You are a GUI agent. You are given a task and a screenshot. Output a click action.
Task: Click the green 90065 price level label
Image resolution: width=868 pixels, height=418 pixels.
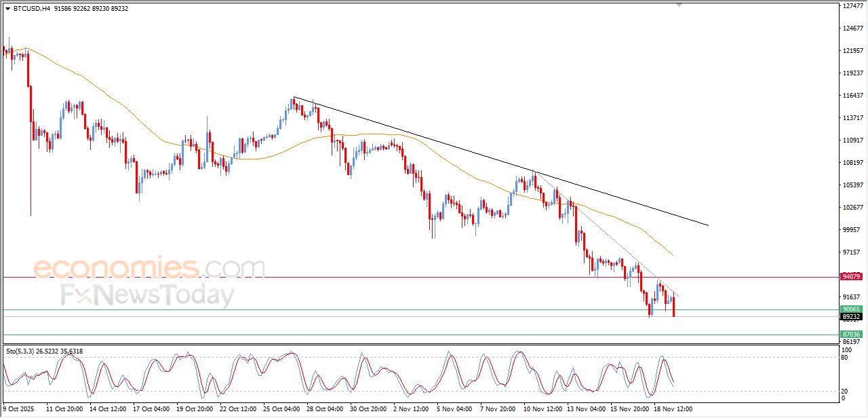point(851,309)
